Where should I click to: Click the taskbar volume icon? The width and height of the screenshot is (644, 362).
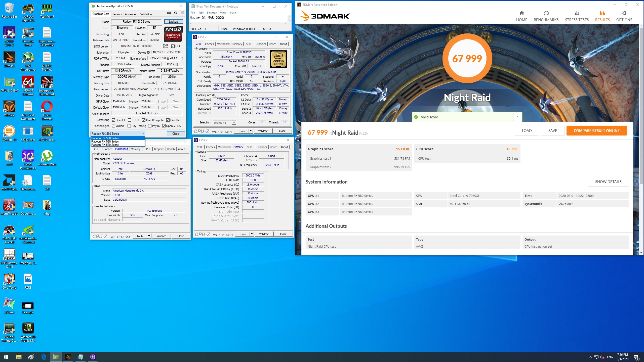[602, 357]
